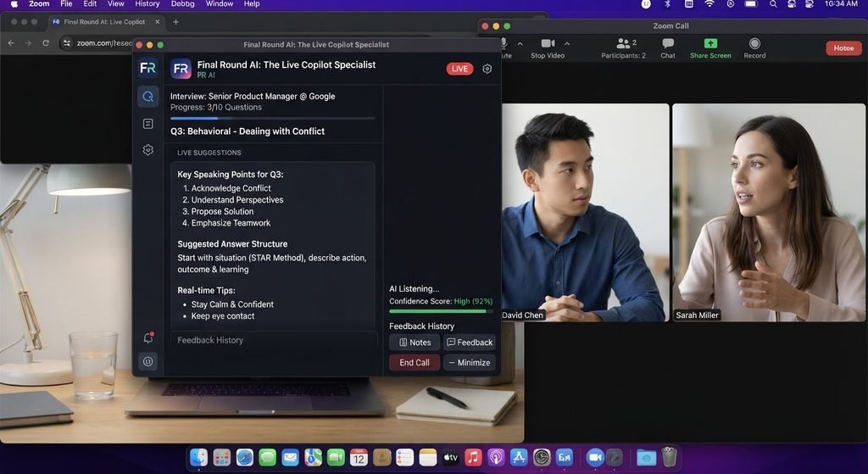868x474 pixels.
Task: Open the Window menu
Action: coord(220,4)
